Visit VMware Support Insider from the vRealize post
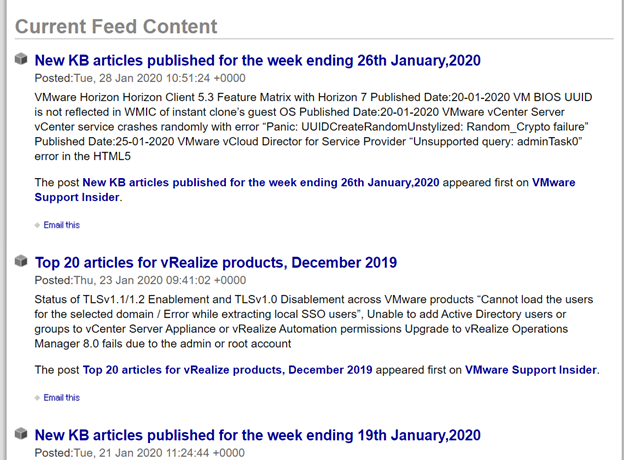The height and width of the screenshot is (460, 624). coord(530,370)
